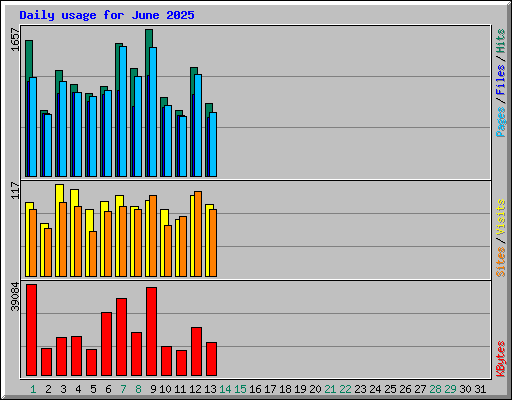This screenshot has width=512, height=400.
Task: Click day 8 on the x-axis
Action: 138,389
